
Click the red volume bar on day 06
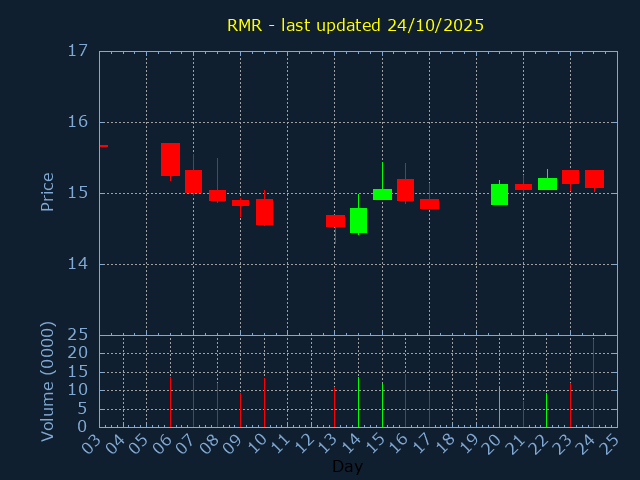pyautogui.click(x=170, y=401)
